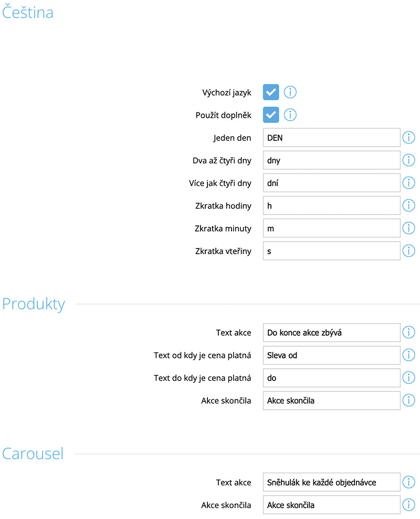Focus the Dva až čtyři dny field
This screenshot has width=420, height=519.
point(331,160)
